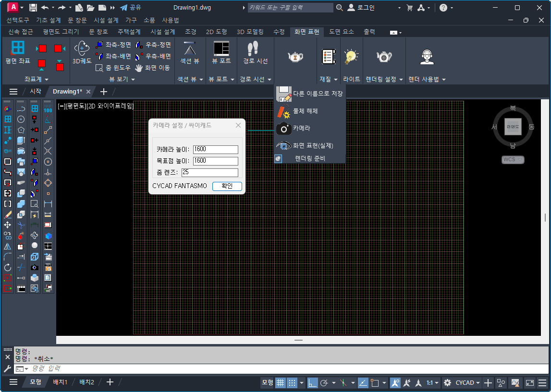Click the 렌더 사용법 headset icon
The image size is (551, 392).
427,57
